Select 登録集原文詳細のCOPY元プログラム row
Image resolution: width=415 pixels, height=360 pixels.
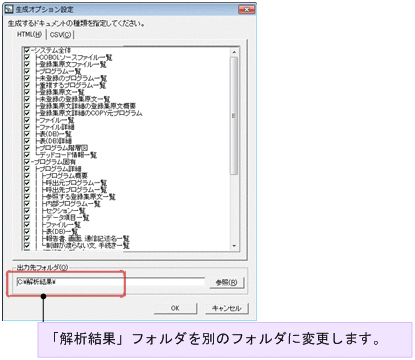[91, 113]
